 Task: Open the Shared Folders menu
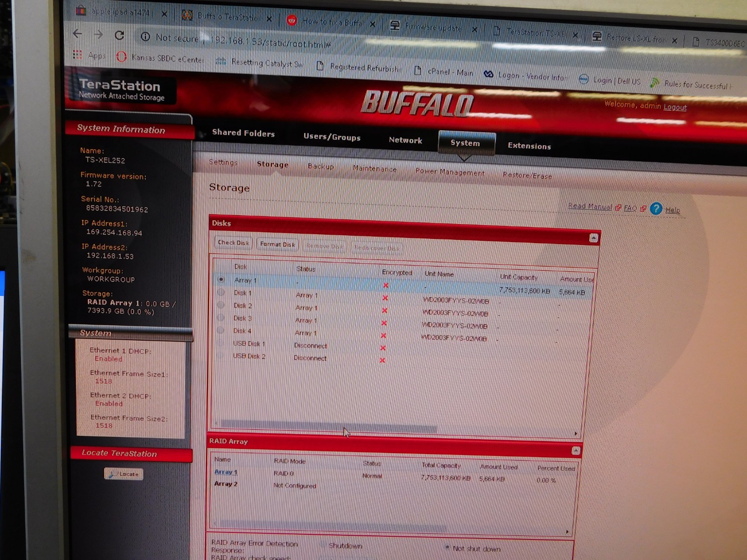click(243, 133)
